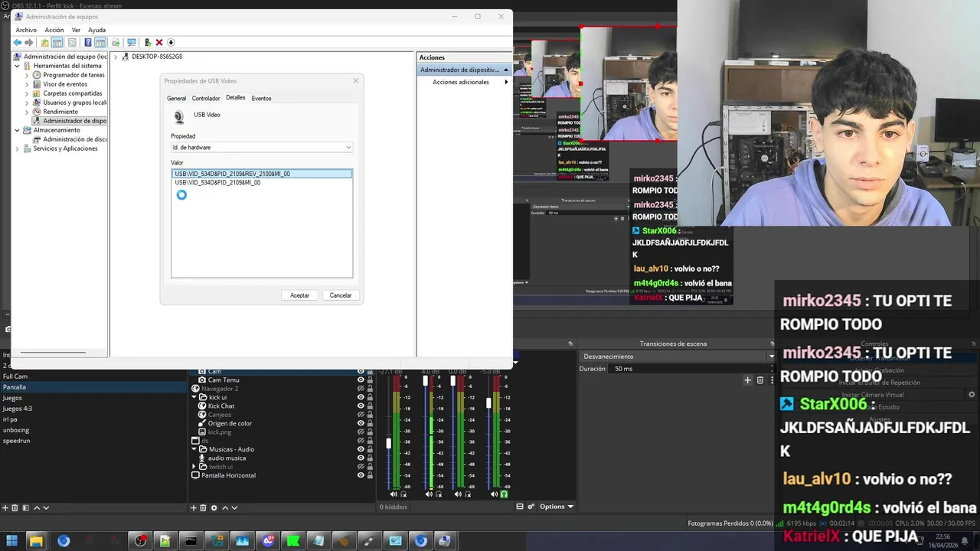This screenshot has height=551, width=980.
Task: Click the move source down arrow
Action: tap(234, 507)
